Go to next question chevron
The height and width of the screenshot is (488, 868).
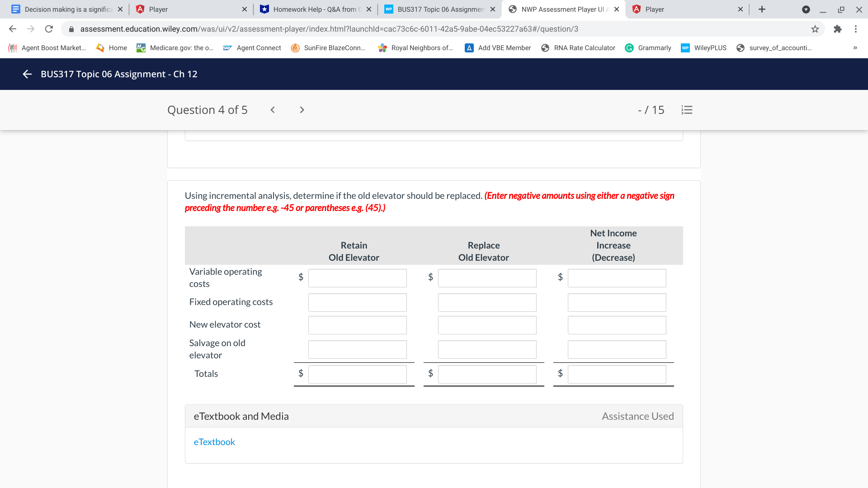(x=302, y=110)
